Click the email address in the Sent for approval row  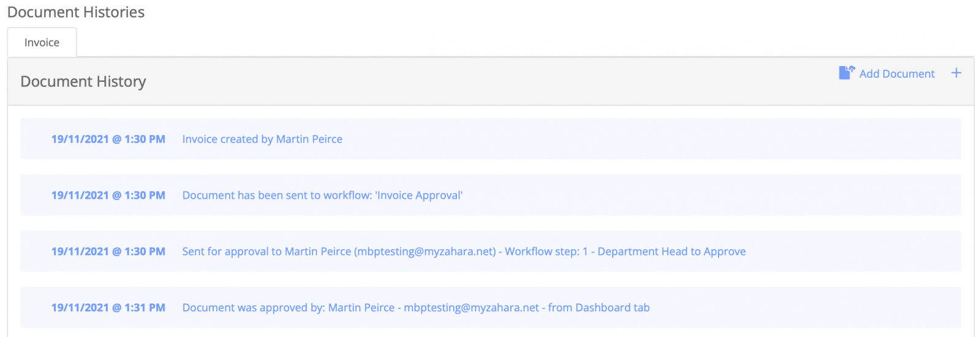click(x=425, y=251)
